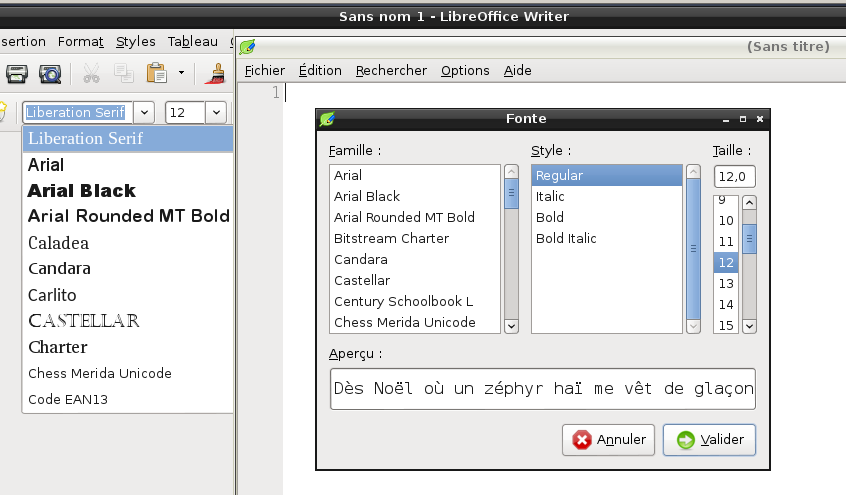846x495 pixels.
Task: Select Bold in Style list
Action: [607, 218]
